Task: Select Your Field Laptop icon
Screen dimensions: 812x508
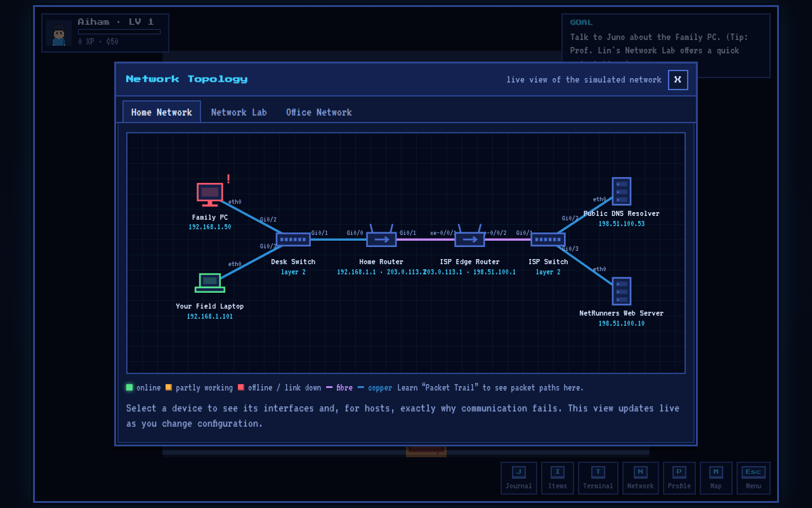Action: 210,283
